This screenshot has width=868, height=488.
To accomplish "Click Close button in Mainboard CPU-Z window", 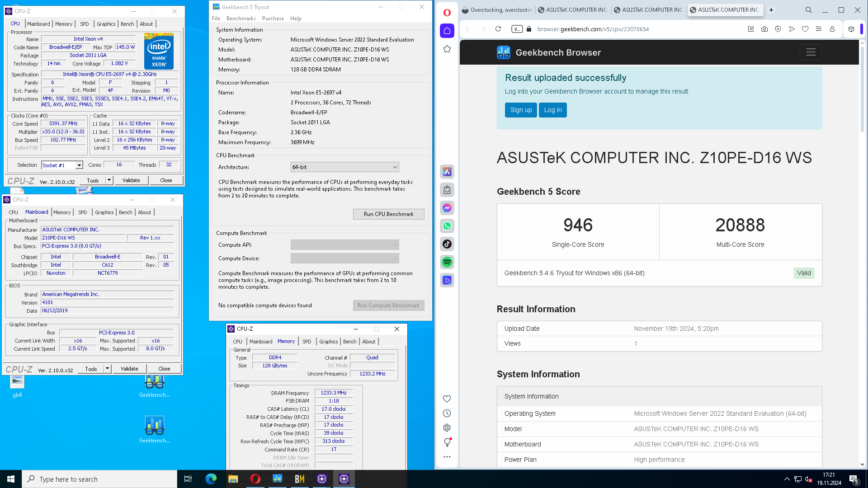I will click(x=164, y=369).
